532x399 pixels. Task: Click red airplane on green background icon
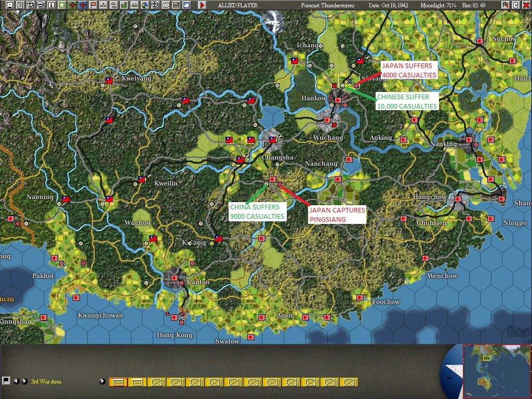[x=72, y=5]
